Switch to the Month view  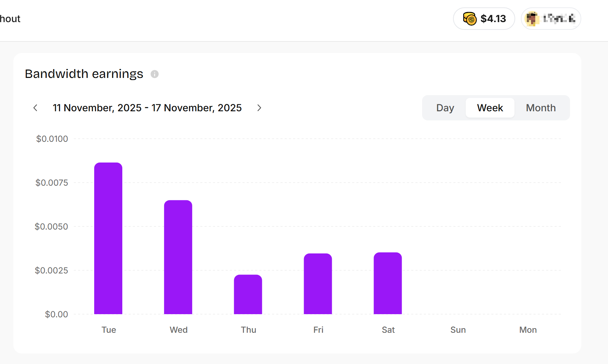click(541, 108)
